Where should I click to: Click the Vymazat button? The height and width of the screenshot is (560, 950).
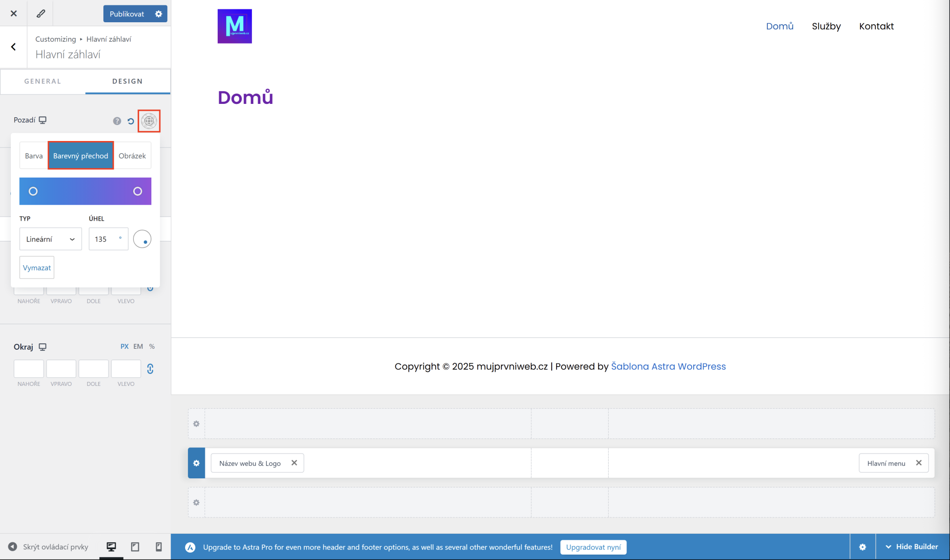(x=37, y=268)
